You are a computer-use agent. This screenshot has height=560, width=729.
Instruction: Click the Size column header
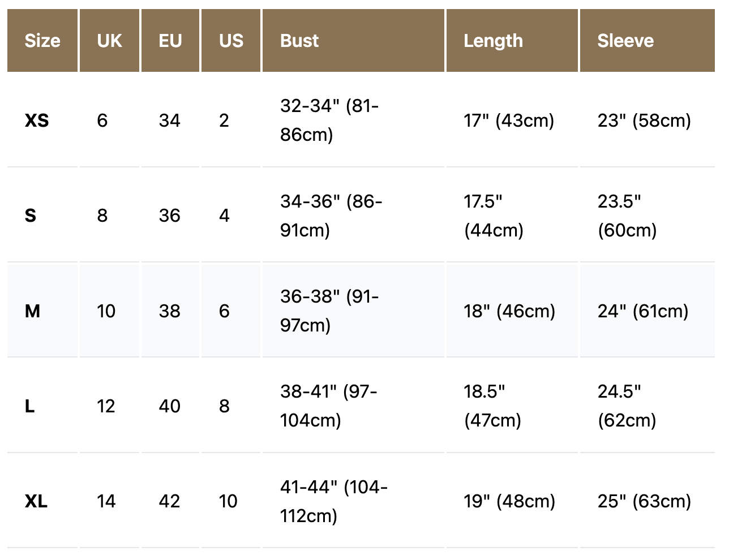point(42,41)
